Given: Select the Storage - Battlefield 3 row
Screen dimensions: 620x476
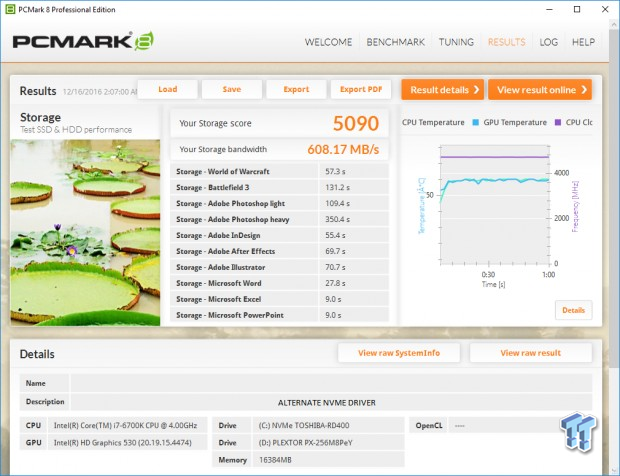Looking at the screenshot, I should [x=280, y=187].
